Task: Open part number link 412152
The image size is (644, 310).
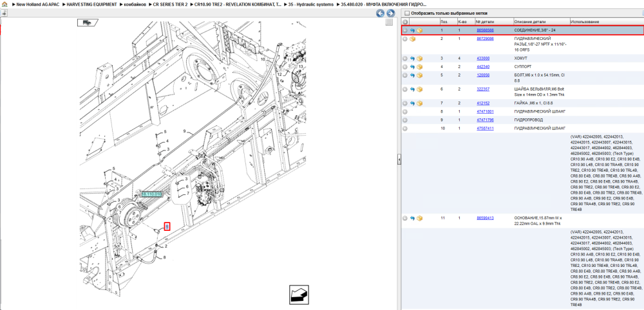Action: tap(483, 104)
